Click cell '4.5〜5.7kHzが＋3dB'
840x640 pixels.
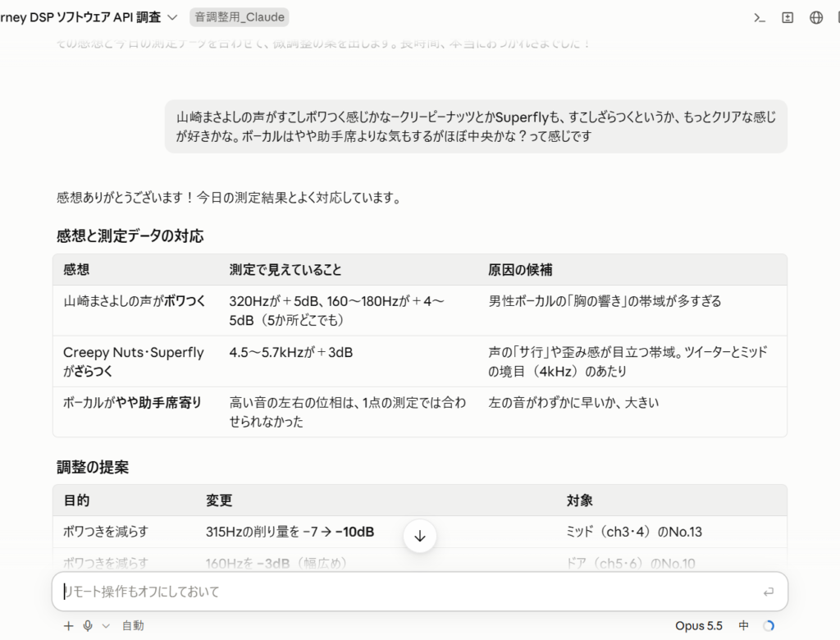coord(291,352)
